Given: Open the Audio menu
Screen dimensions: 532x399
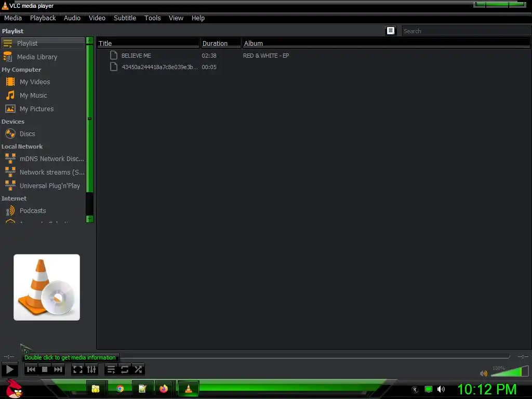Looking at the screenshot, I should pos(72,18).
